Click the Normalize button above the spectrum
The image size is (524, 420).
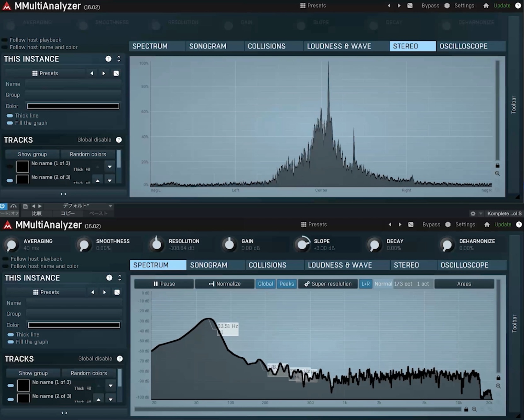click(x=225, y=284)
